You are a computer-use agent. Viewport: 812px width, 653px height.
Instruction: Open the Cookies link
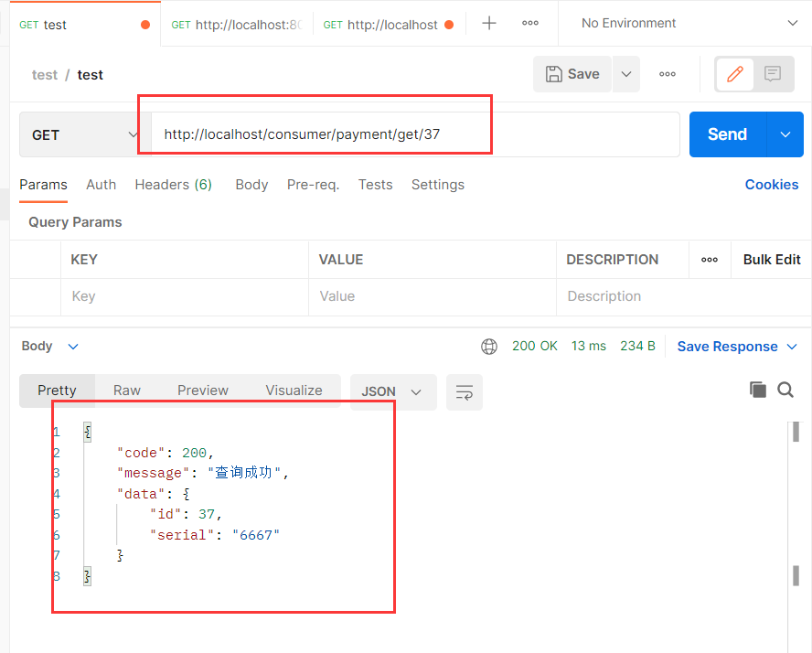[771, 185]
